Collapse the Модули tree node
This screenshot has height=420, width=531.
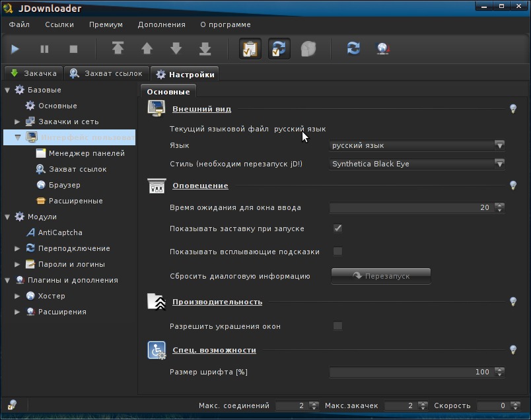(x=7, y=217)
